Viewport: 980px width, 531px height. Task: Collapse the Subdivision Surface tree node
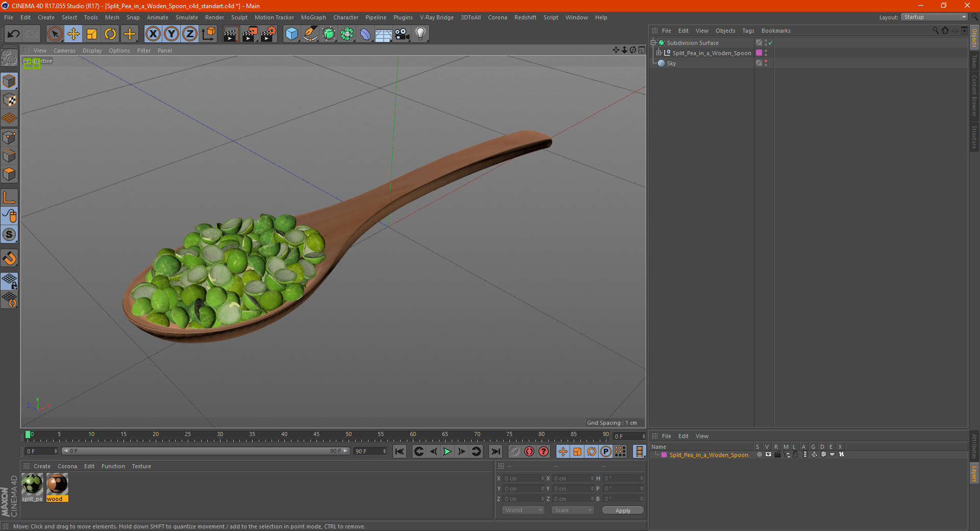tap(653, 43)
